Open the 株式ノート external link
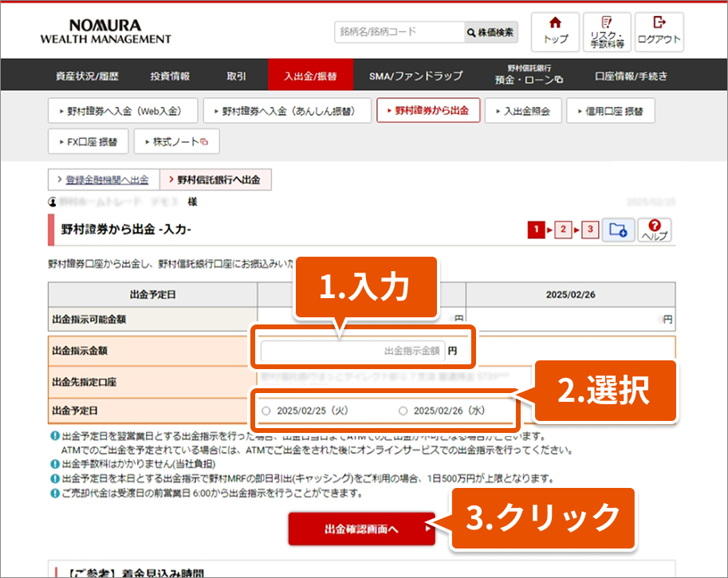The image size is (728, 578). click(x=175, y=142)
